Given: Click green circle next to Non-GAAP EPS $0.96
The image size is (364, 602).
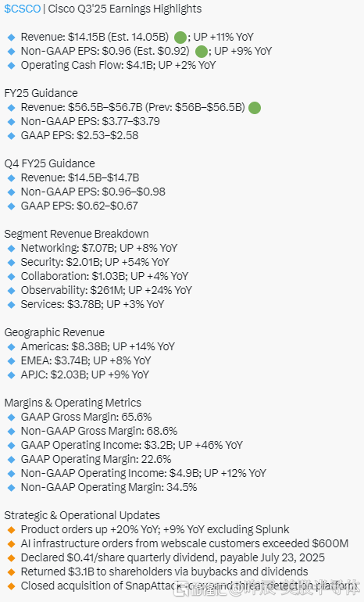Looking at the screenshot, I should click(x=202, y=52).
